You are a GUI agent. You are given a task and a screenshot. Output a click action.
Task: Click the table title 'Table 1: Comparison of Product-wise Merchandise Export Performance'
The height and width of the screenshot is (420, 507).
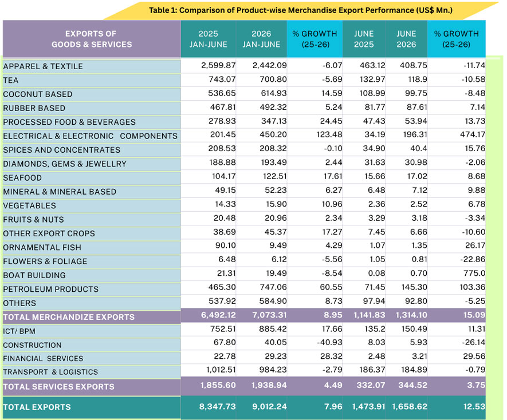pyautogui.click(x=300, y=10)
